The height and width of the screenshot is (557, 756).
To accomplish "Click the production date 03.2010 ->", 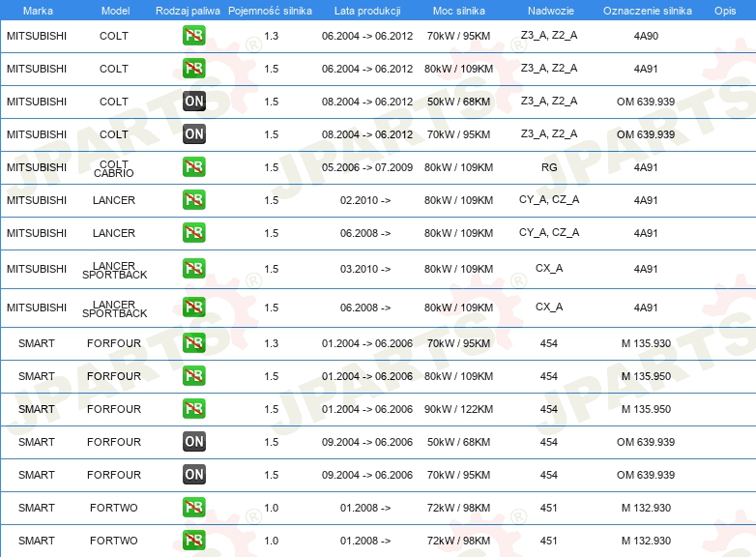I will [365, 269].
